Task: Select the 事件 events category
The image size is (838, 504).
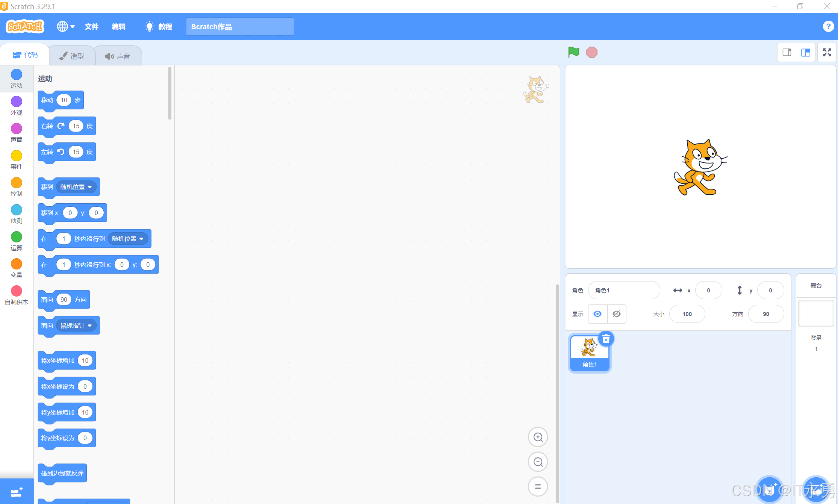Action: (17, 160)
